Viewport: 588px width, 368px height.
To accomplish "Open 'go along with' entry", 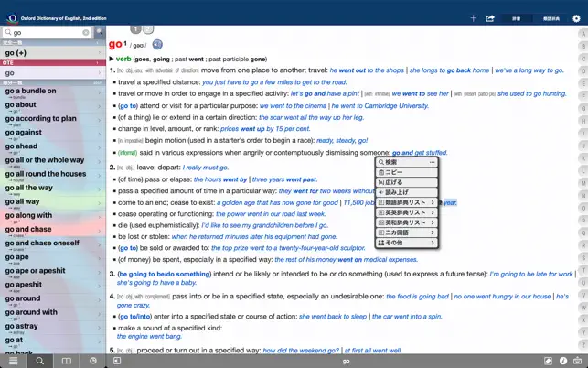I will [52, 218].
